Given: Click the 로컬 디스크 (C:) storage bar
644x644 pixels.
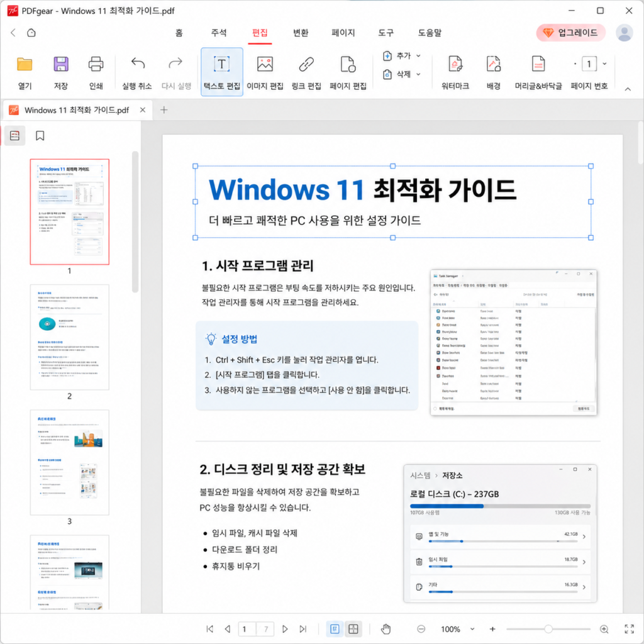Looking at the screenshot, I should point(500,506).
